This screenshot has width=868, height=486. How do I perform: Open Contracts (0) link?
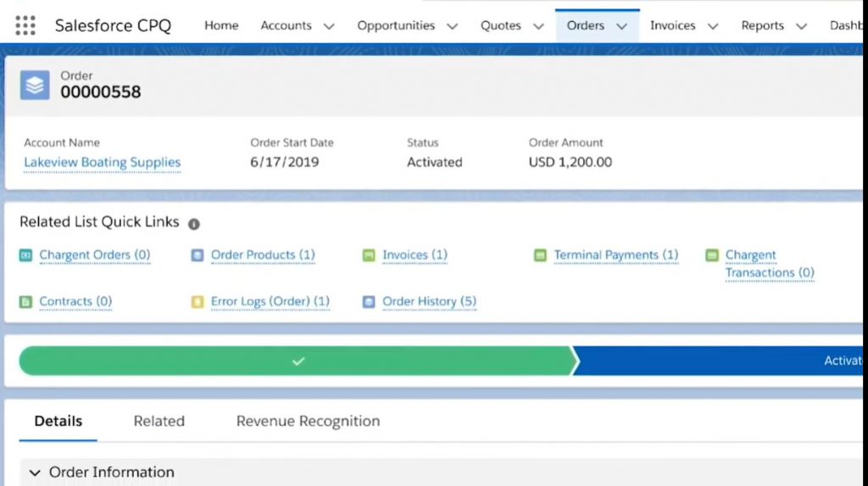pos(75,301)
